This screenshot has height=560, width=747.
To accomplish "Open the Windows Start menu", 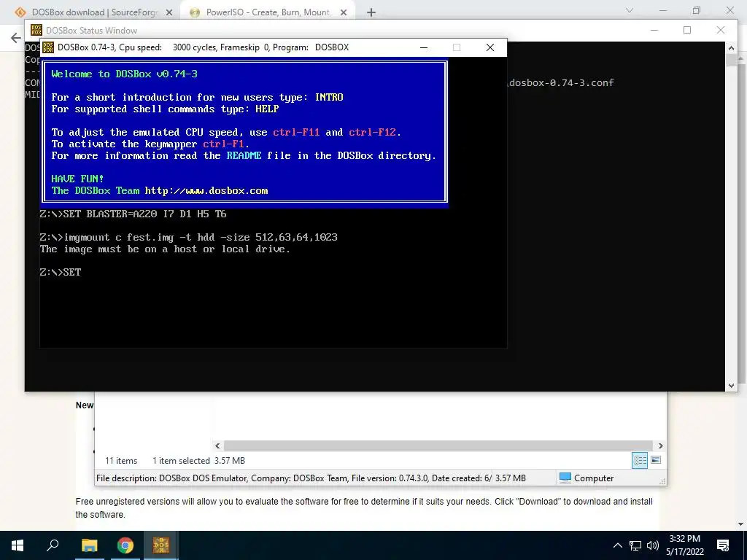I will click(x=18, y=545).
